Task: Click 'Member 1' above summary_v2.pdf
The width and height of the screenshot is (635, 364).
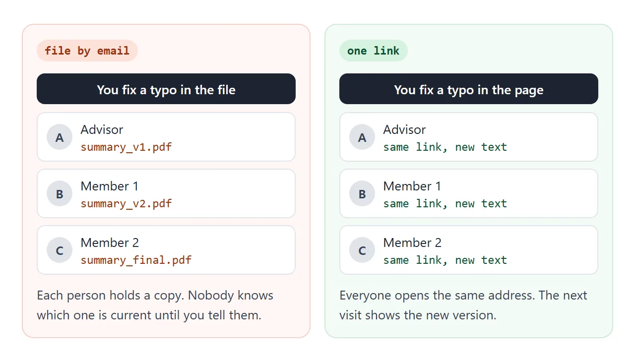Action: coord(110,186)
